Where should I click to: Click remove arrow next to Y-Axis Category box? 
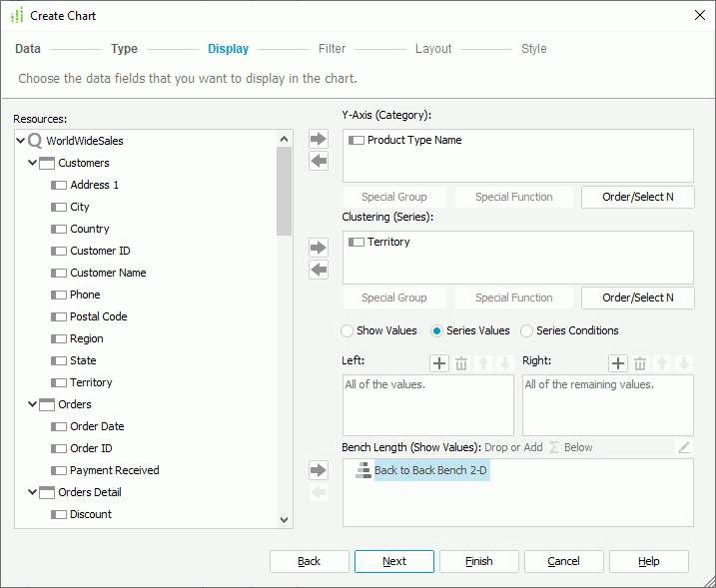(319, 162)
